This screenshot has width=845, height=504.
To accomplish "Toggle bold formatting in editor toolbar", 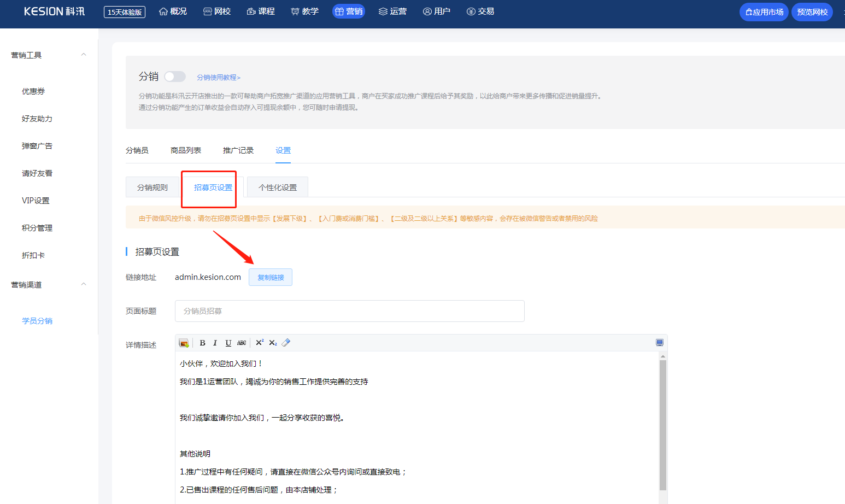I will point(202,343).
